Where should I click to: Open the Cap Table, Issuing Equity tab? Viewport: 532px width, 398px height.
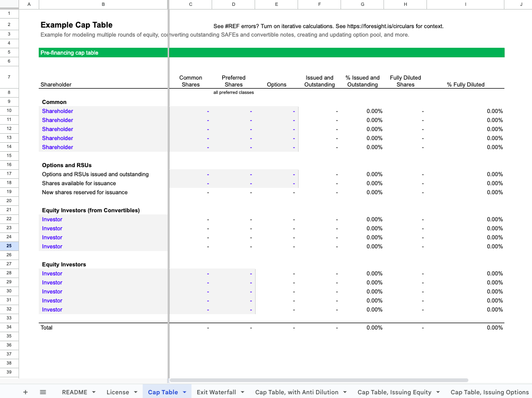(394, 392)
